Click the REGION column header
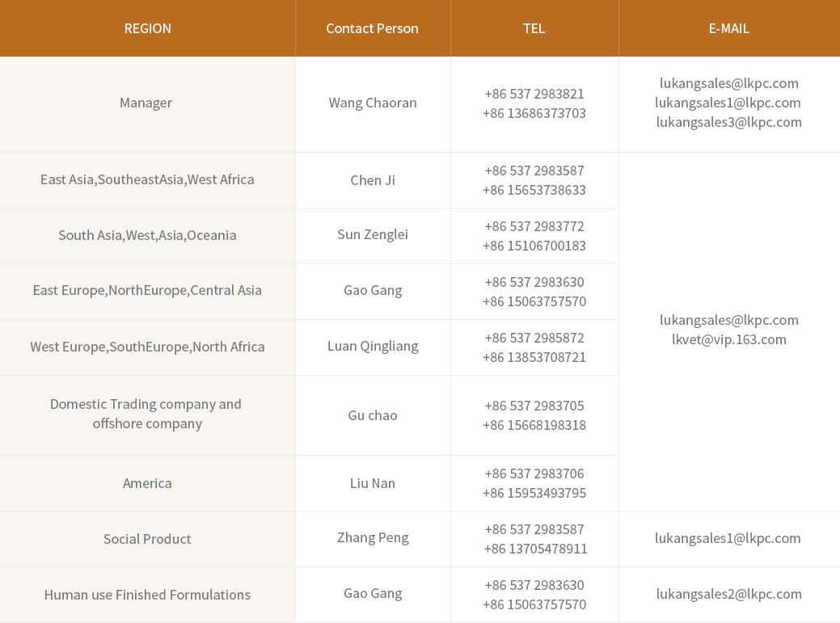The width and height of the screenshot is (840, 623). click(x=147, y=28)
